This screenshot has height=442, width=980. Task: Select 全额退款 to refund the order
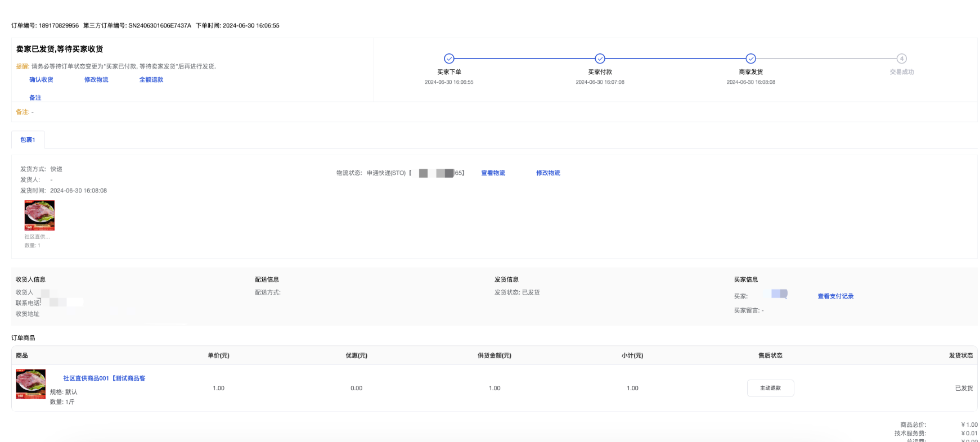click(151, 80)
